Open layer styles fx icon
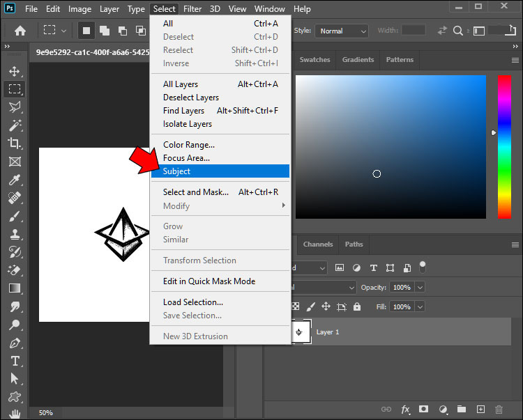This screenshot has width=523, height=420. 405,410
